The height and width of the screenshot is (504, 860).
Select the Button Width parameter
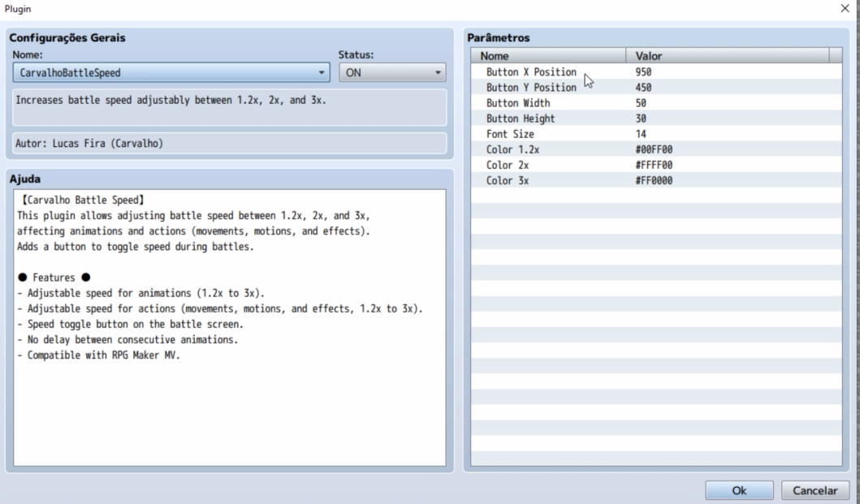(x=518, y=103)
